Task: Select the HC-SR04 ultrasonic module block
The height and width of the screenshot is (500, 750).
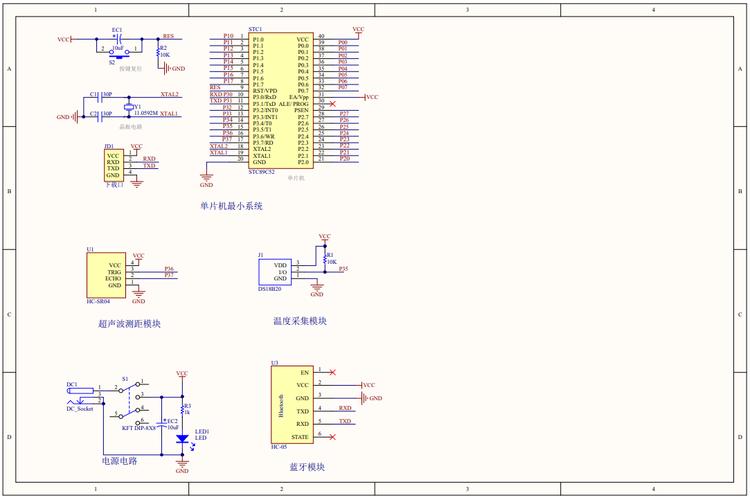Action: [x=106, y=276]
